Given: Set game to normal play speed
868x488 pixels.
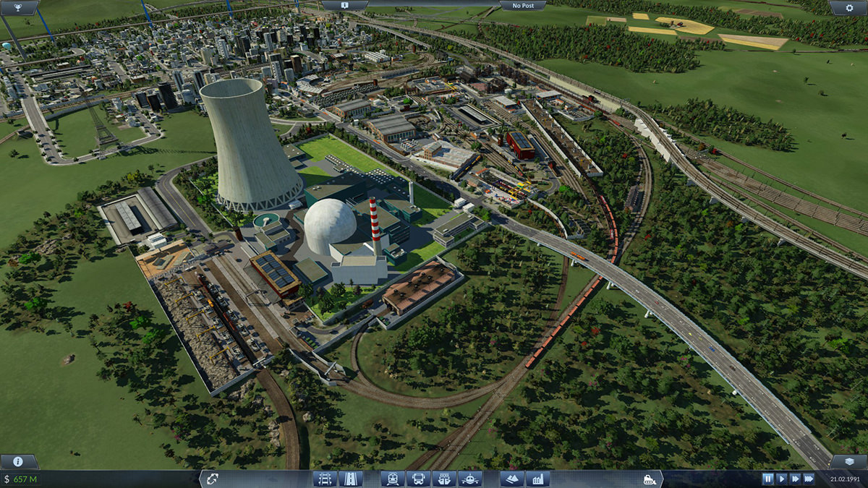Looking at the screenshot, I should pos(781,479).
